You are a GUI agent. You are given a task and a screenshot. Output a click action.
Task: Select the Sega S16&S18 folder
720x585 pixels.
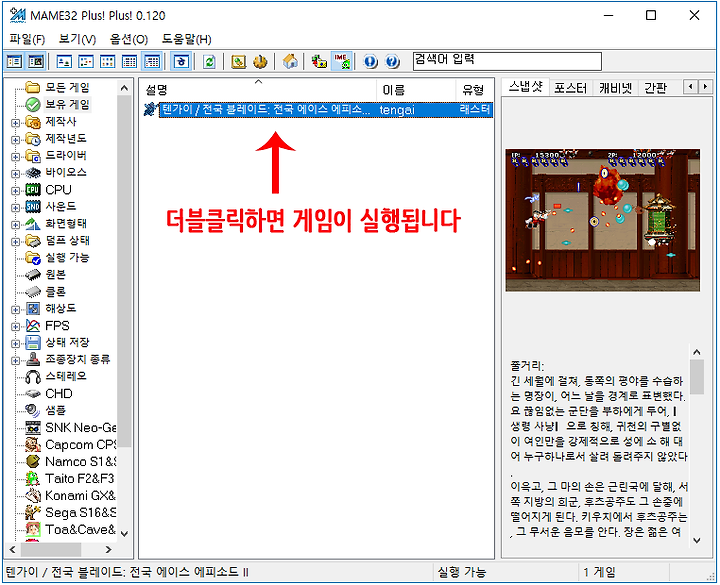[80, 512]
